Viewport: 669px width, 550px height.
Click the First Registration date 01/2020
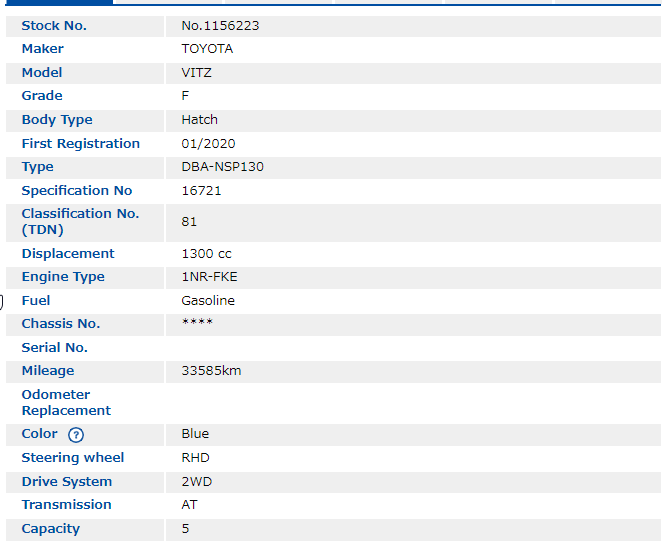[208, 144]
